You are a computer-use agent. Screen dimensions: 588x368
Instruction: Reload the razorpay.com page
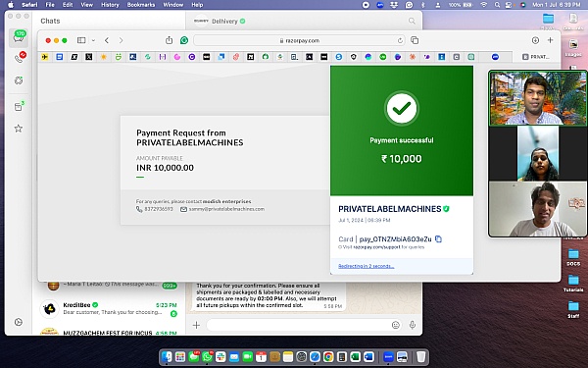[400, 40]
